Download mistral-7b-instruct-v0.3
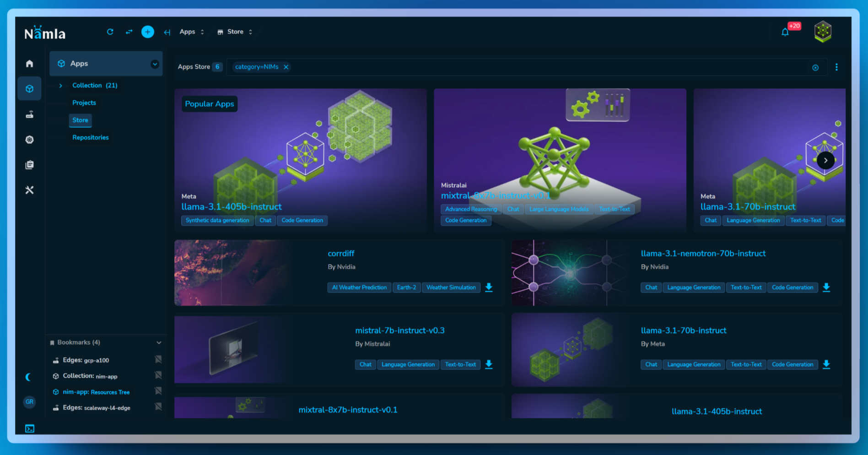This screenshot has height=455, width=868. tap(489, 364)
